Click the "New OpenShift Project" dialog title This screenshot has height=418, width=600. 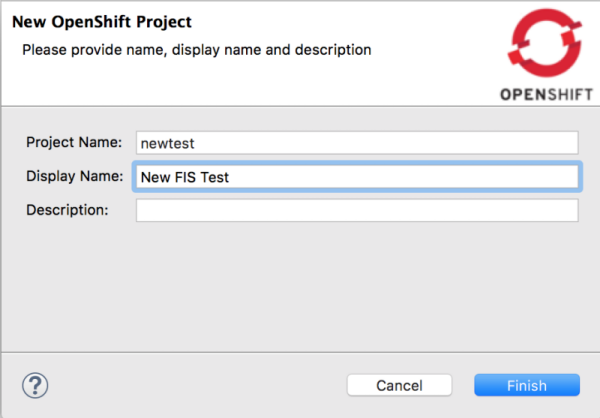pos(102,22)
